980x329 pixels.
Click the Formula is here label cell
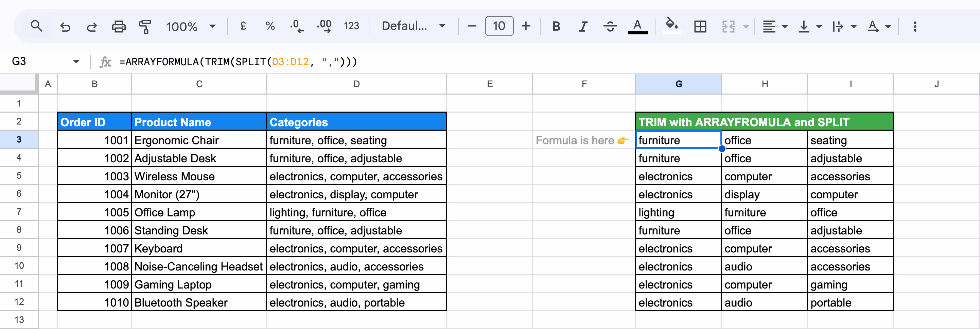584,140
